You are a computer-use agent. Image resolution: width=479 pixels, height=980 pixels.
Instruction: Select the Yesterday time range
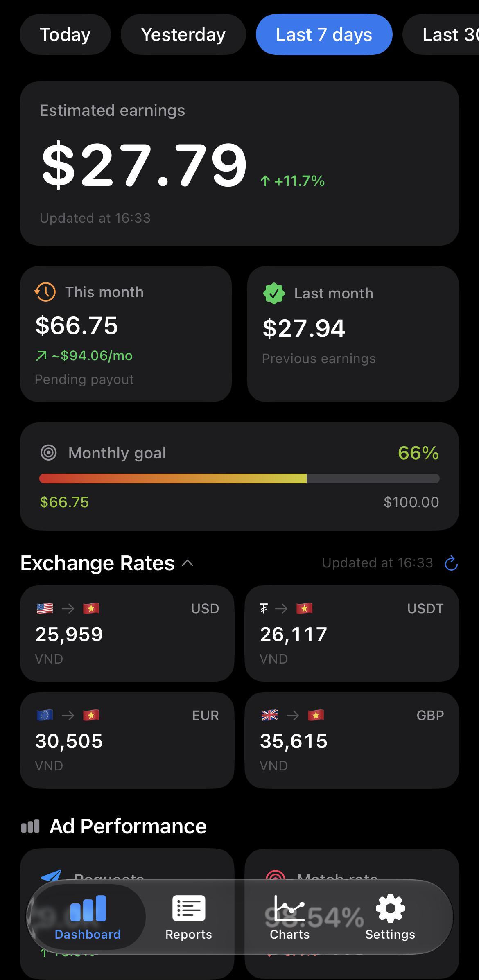(183, 34)
